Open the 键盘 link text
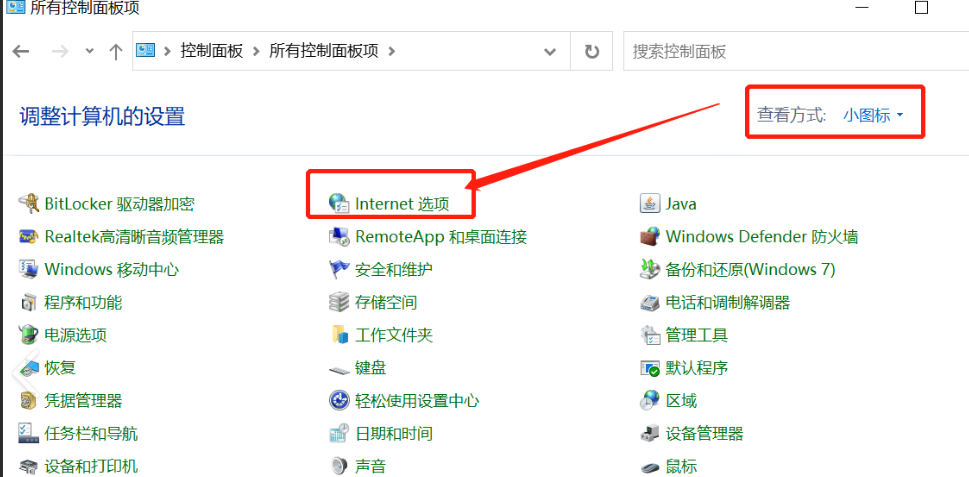969x477 pixels. point(371,368)
